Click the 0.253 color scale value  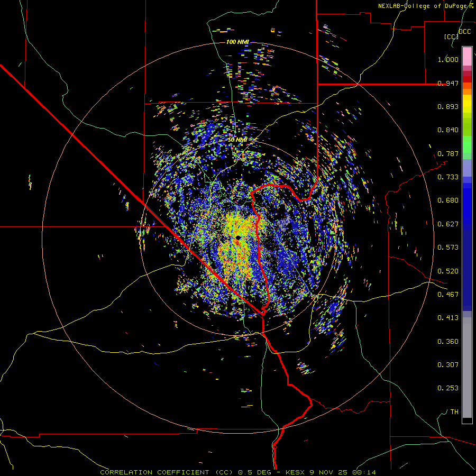click(x=448, y=388)
